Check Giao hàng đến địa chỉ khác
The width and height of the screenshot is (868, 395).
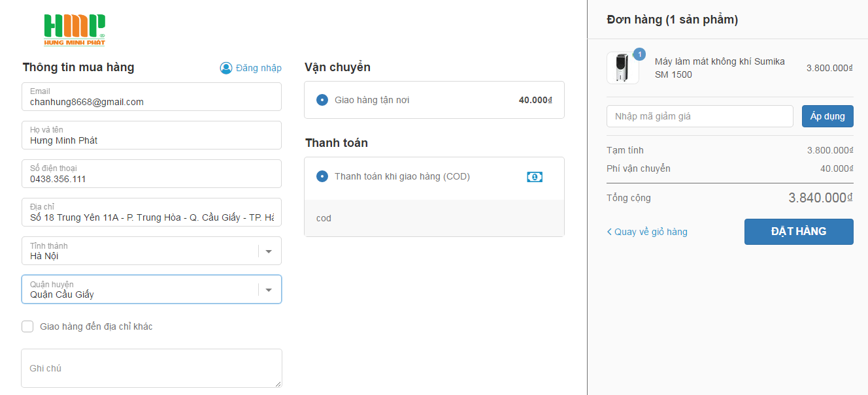27,326
